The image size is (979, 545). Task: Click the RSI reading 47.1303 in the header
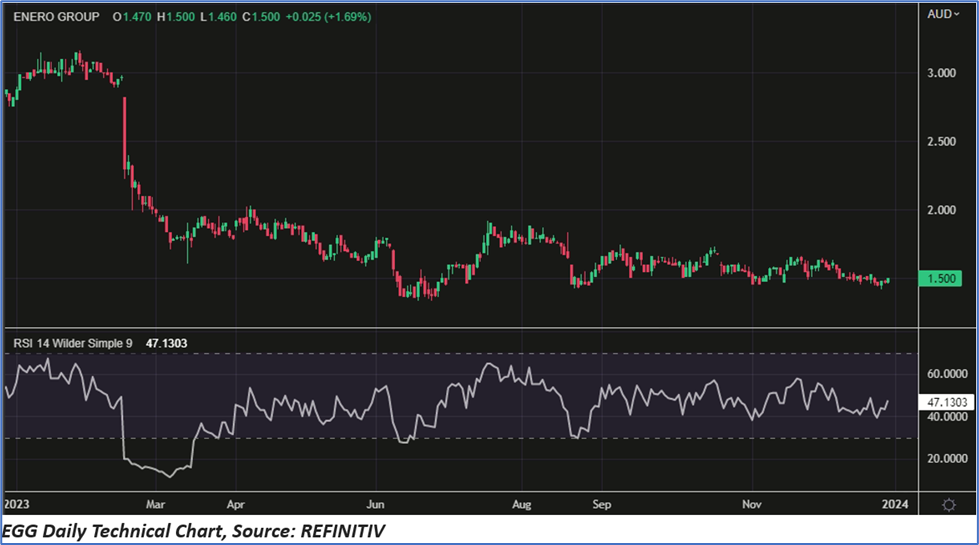click(166, 343)
